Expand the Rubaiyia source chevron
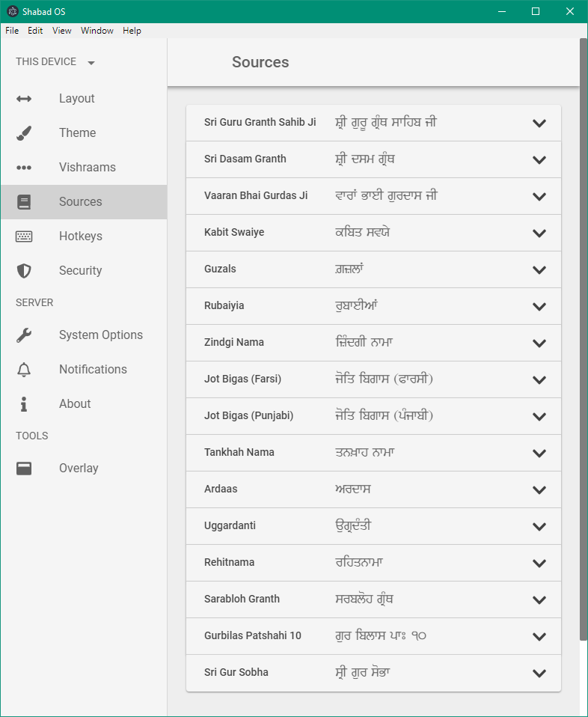 pyautogui.click(x=539, y=306)
